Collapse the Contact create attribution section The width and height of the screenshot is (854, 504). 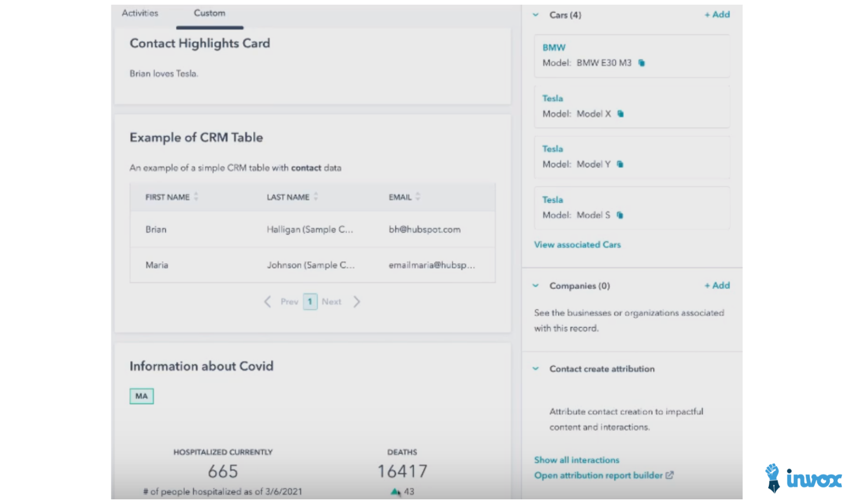(535, 369)
